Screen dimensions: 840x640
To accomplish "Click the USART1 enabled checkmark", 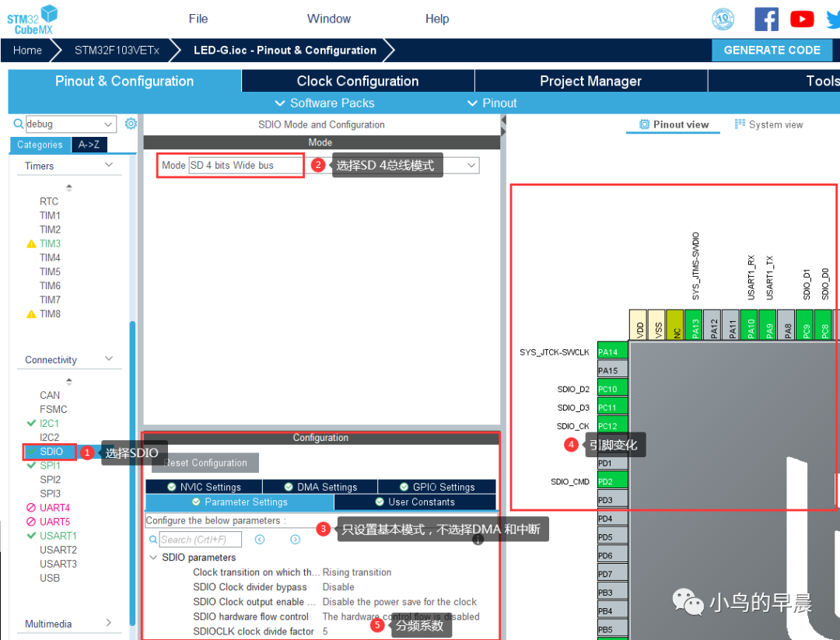I will coord(31,536).
